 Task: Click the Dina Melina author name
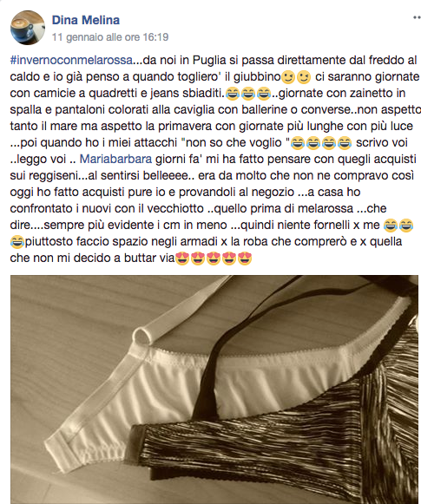click(86, 20)
